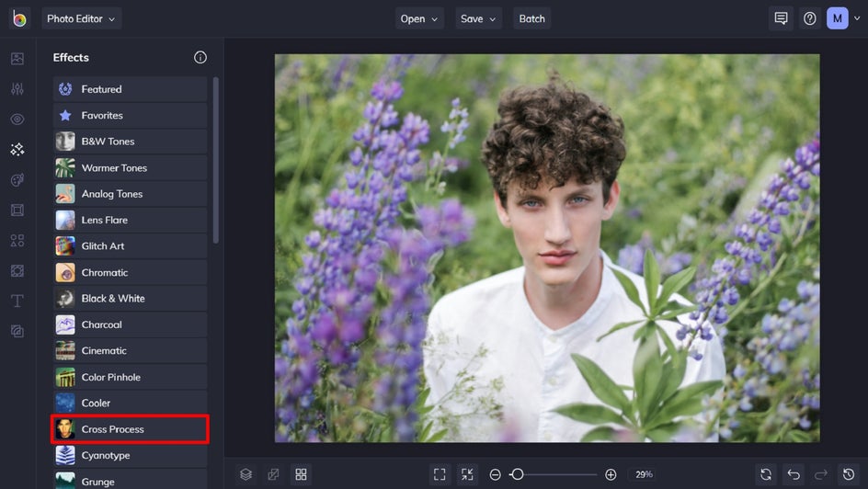Click the reset rotate arrows icon

(766, 474)
